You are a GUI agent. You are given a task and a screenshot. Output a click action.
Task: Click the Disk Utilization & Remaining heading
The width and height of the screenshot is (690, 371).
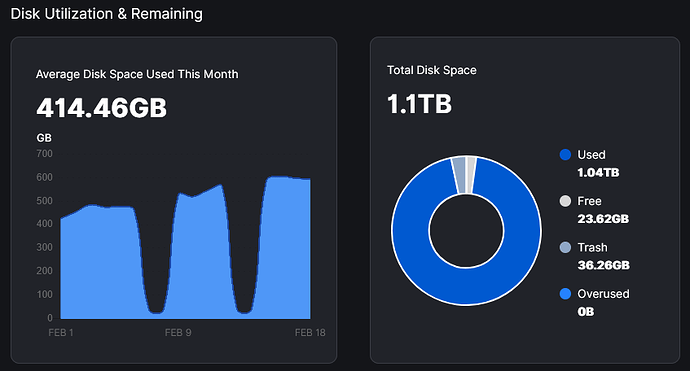106,14
